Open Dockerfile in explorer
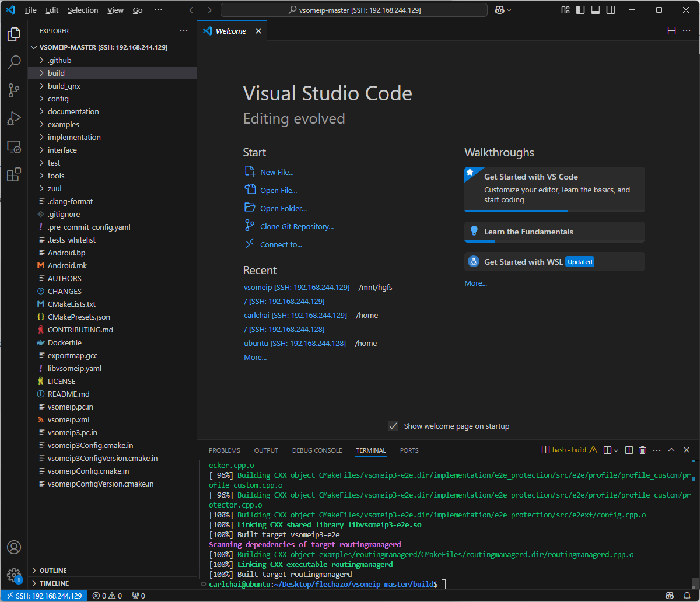700x602 pixels. [113, 342]
